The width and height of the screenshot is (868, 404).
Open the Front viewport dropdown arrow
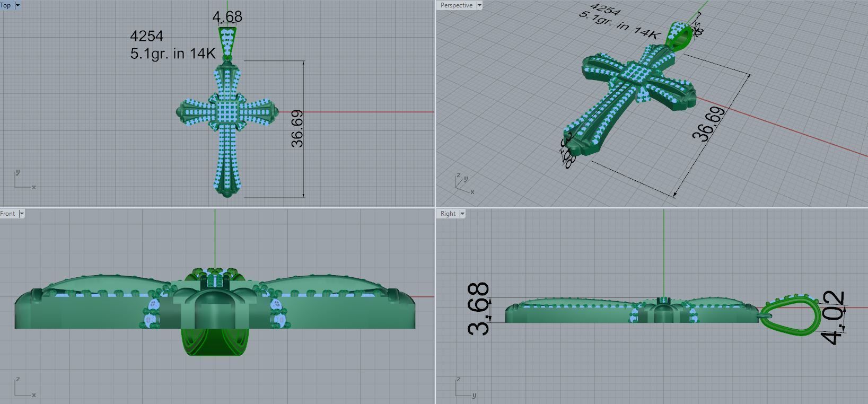22,214
